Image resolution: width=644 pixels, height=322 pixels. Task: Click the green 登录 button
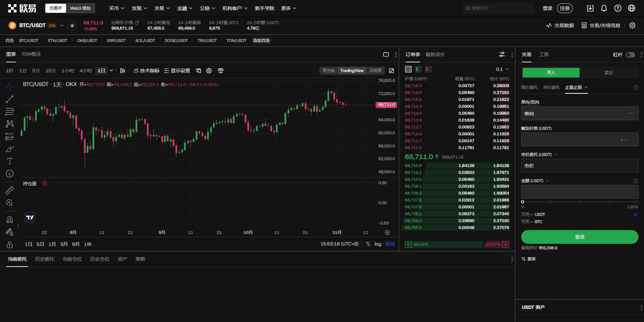click(x=580, y=237)
